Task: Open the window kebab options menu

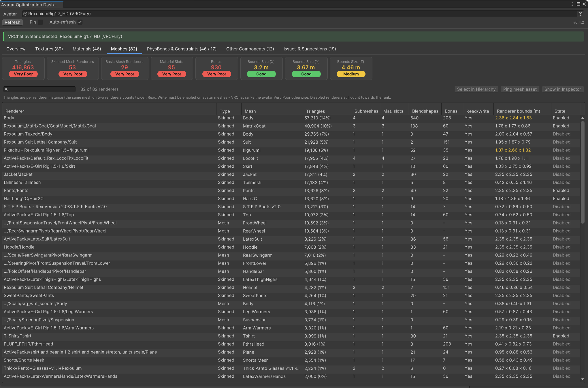Action: click(572, 4)
